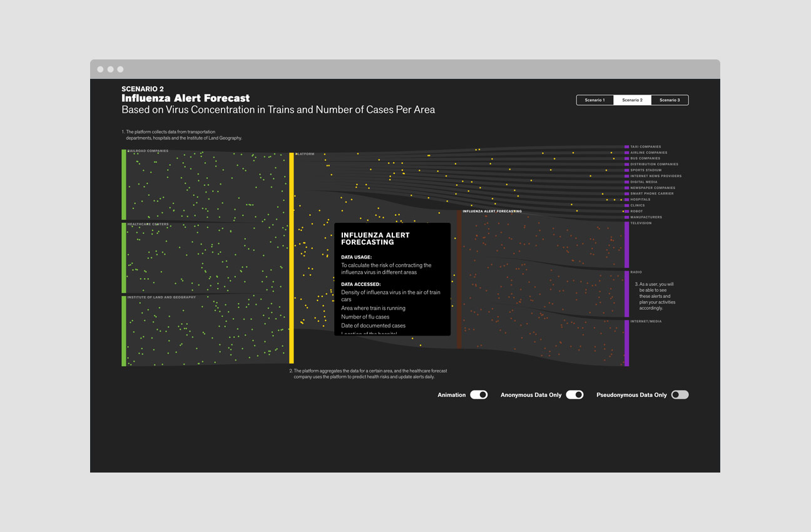
Task: Click the Data Usage heading in tooltip
Action: (356, 257)
